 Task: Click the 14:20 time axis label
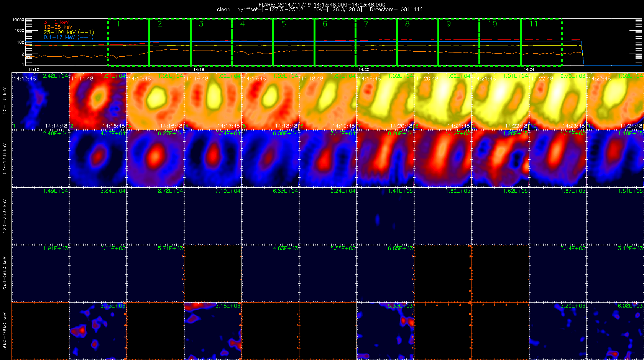pyautogui.click(x=364, y=70)
